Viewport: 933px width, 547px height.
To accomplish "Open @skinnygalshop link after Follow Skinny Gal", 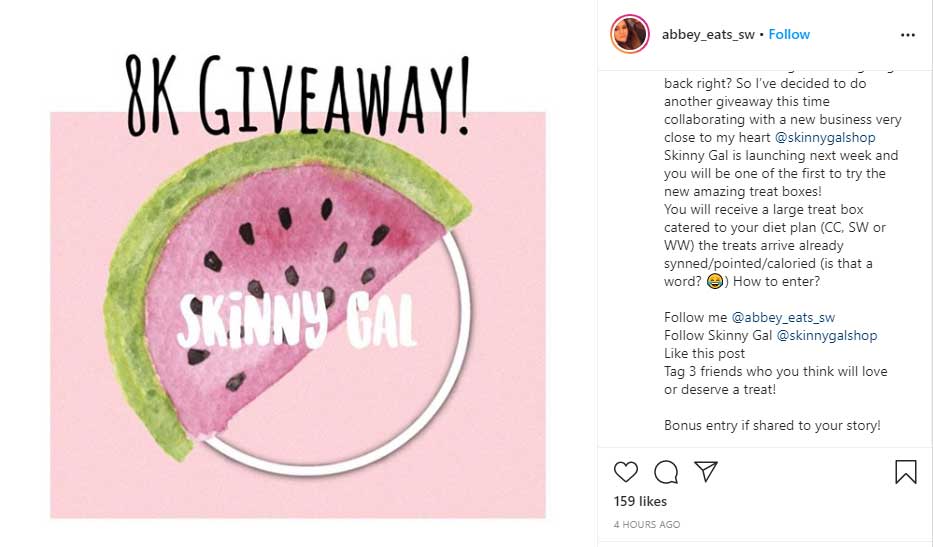I will pyautogui.click(x=827, y=336).
